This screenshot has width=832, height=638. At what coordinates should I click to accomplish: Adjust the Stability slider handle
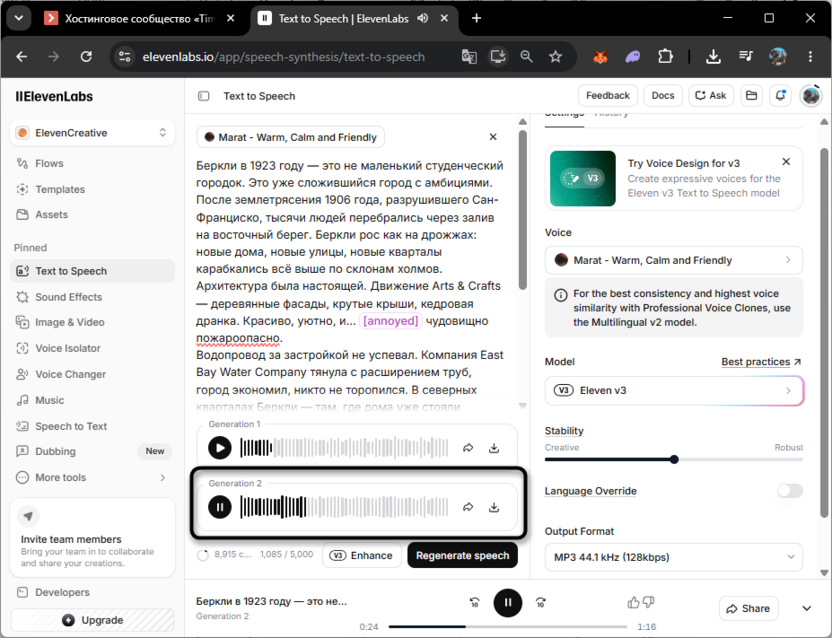pyautogui.click(x=674, y=459)
